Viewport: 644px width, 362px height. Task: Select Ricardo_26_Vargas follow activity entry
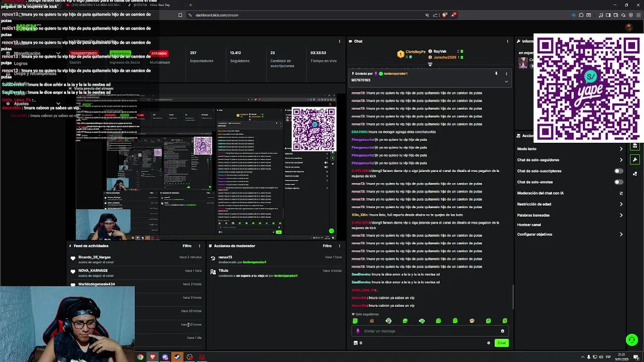[x=136, y=259]
